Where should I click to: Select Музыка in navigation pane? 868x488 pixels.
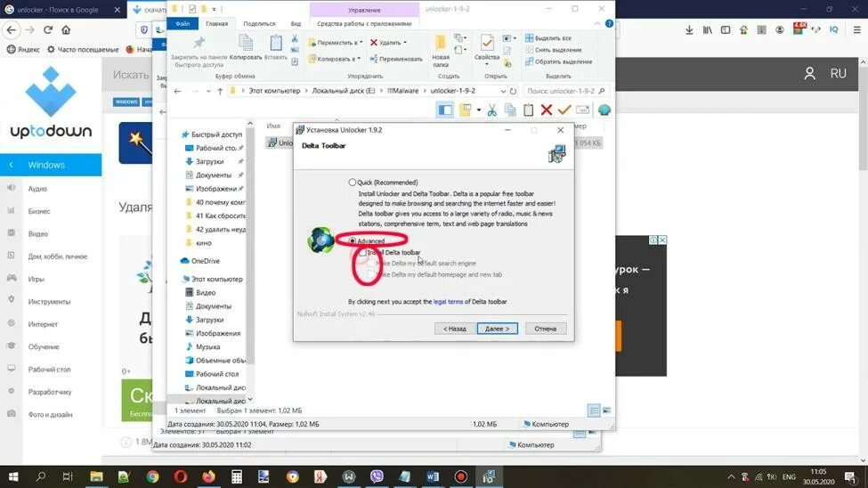coord(203,346)
